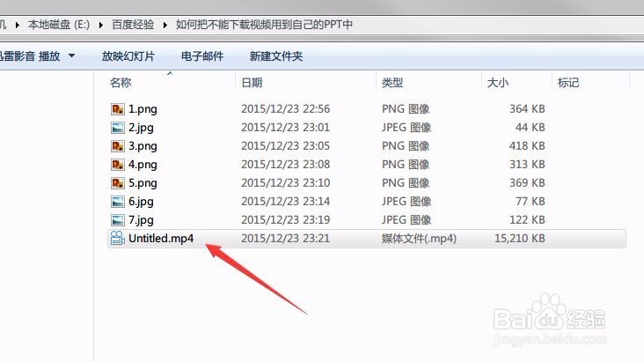The width and height of the screenshot is (644, 362).
Task: Click the date 2015/12/23 23:14
Action: coord(285,202)
